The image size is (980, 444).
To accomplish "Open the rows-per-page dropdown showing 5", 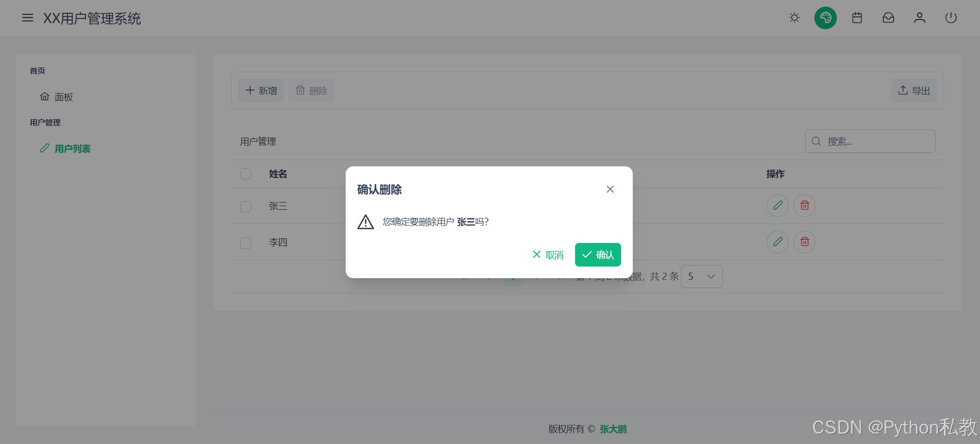I will tap(701, 276).
